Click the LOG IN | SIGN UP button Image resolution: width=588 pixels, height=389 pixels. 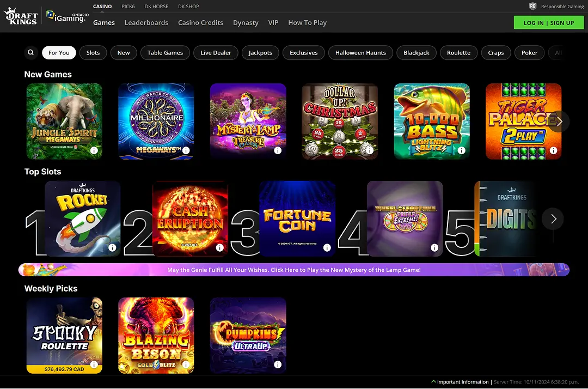point(549,22)
